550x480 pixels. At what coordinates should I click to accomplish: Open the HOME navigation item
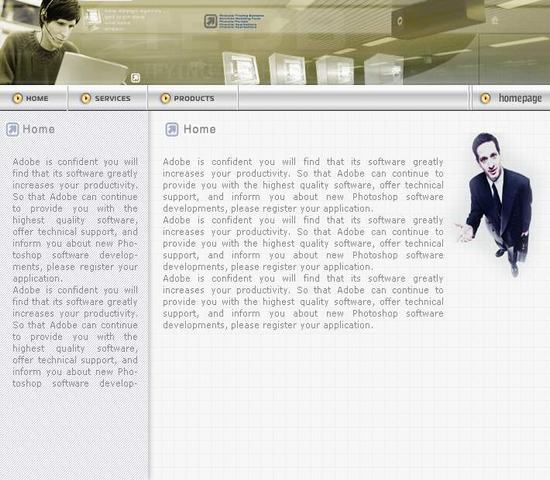37,99
